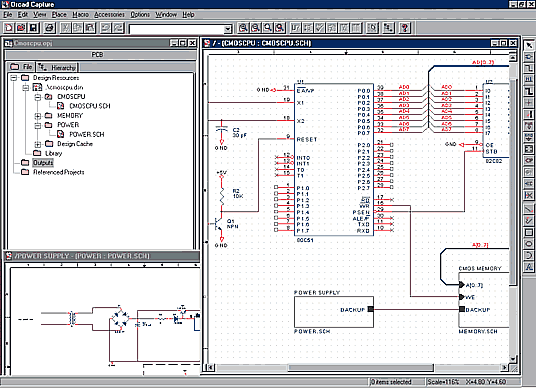This screenshot has width=536, height=388.
Task: Select the Place Net Alias tool
Action: tap(528, 80)
